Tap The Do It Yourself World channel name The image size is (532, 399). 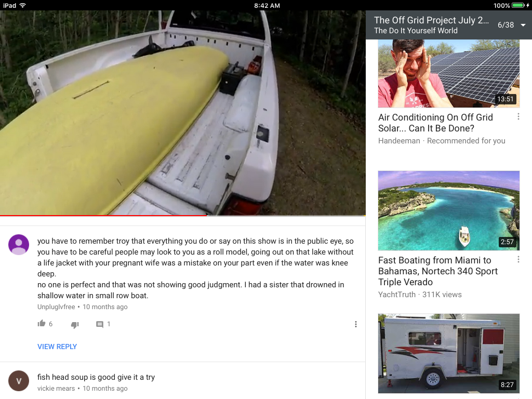coord(416,31)
